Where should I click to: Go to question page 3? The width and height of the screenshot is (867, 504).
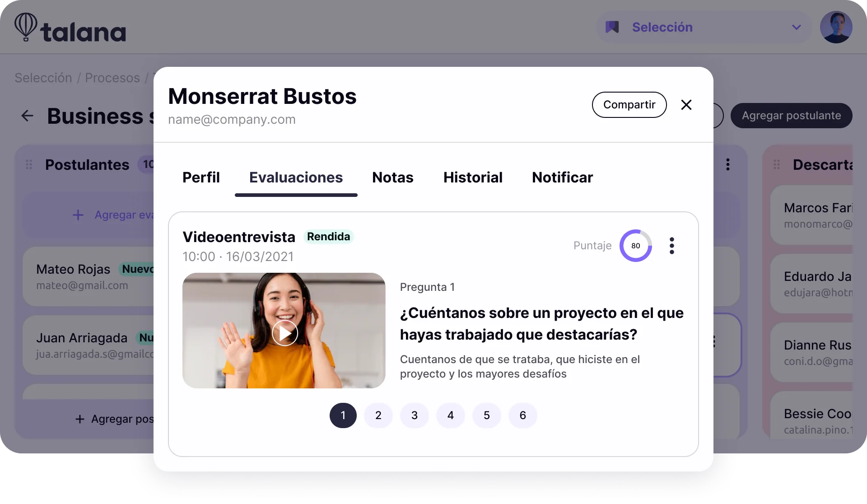pos(415,415)
